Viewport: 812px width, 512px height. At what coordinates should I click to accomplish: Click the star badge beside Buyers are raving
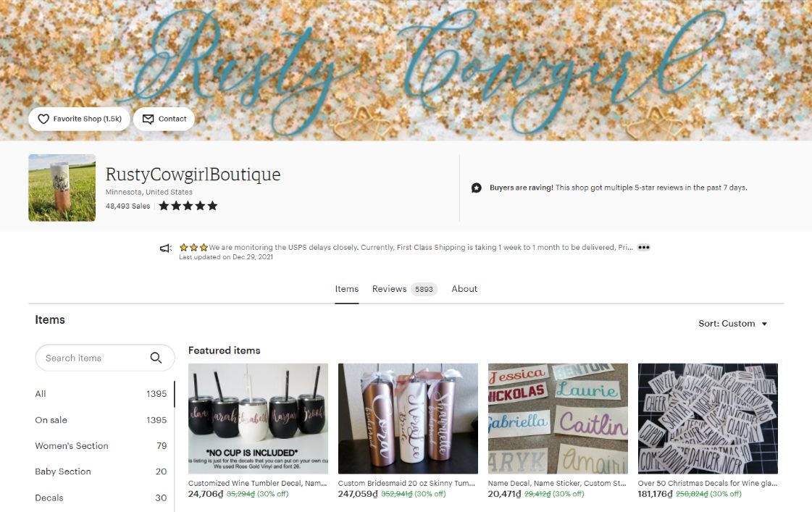pyautogui.click(x=477, y=188)
